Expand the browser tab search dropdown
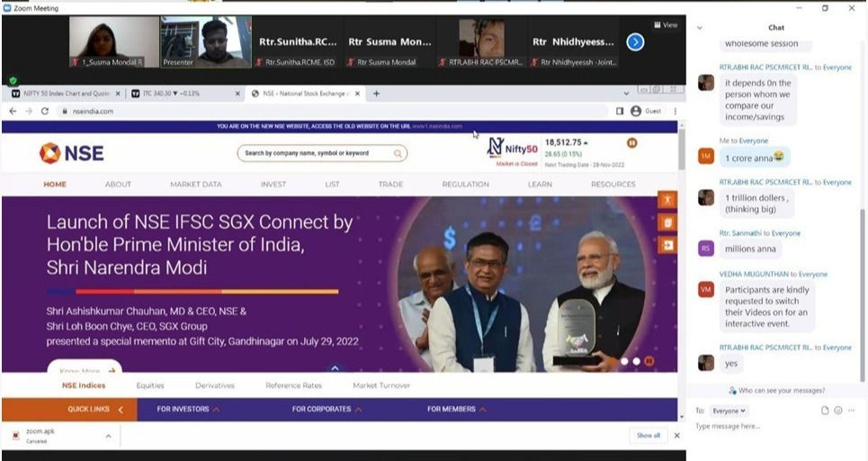This screenshot has width=868, height=461. tap(626, 94)
